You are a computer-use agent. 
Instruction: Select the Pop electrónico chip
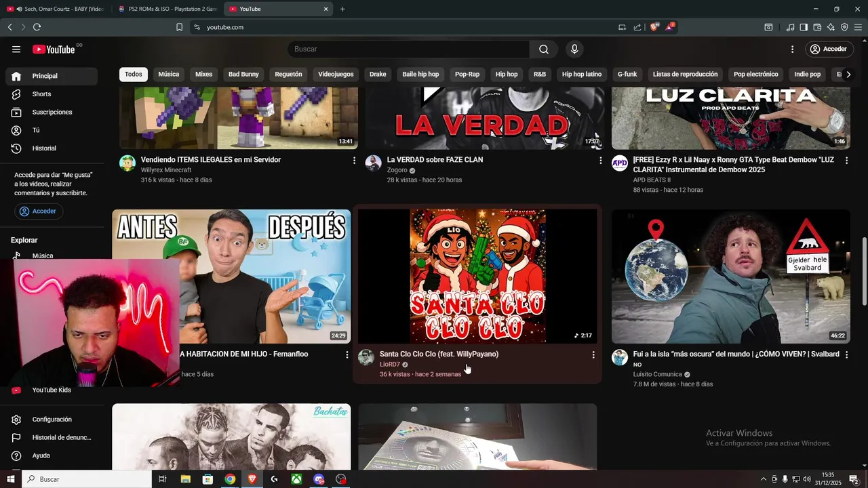click(756, 75)
